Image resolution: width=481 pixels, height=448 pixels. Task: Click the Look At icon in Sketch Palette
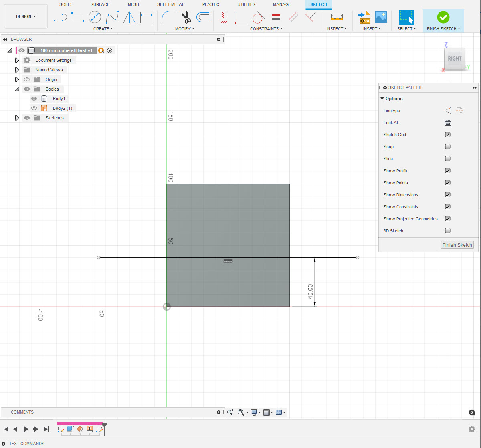448,123
